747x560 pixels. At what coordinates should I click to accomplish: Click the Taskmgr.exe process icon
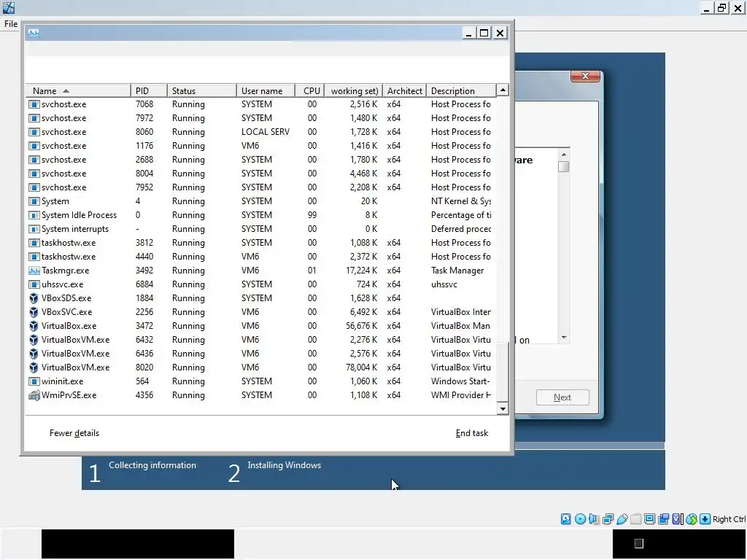click(34, 271)
